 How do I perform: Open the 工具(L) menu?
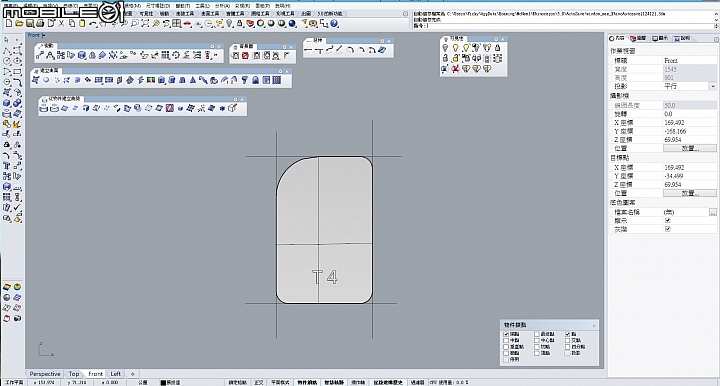(x=202, y=6)
